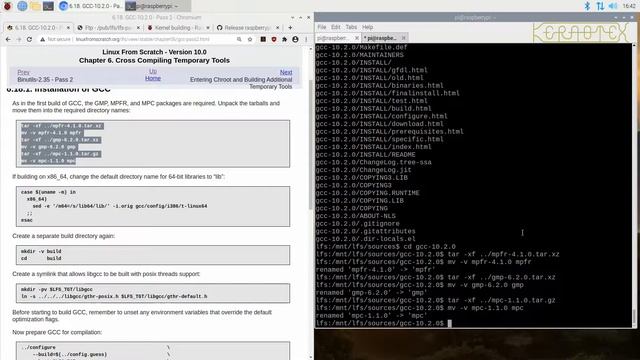
Task: Click terminal line 'renamed mpc-1.1.0 -> mpc'
Action: pyautogui.click(x=371, y=316)
